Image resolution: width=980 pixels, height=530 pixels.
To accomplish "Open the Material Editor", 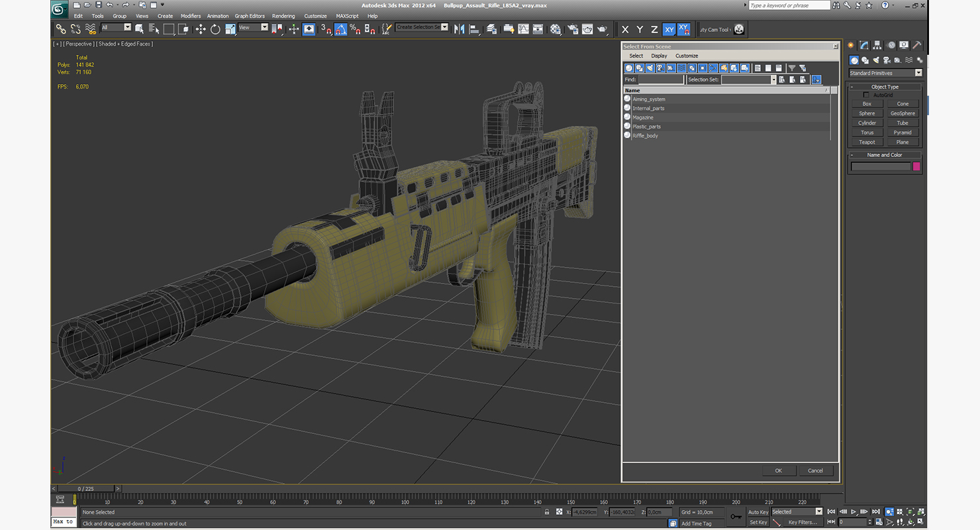I will (556, 29).
